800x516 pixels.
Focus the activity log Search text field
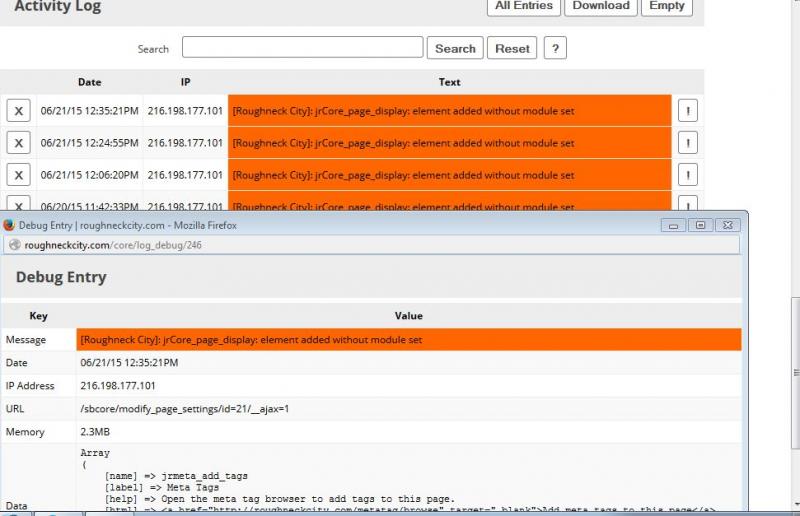click(x=302, y=48)
